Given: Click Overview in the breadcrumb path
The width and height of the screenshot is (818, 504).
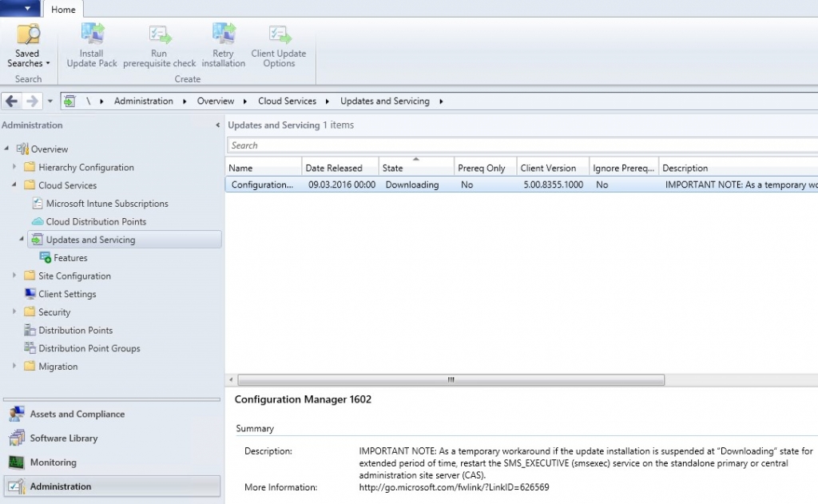Looking at the screenshot, I should [216, 101].
